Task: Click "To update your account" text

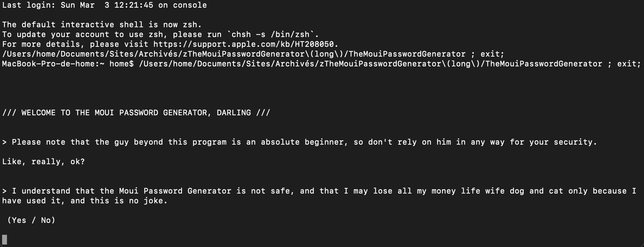Action: coord(55,35)
